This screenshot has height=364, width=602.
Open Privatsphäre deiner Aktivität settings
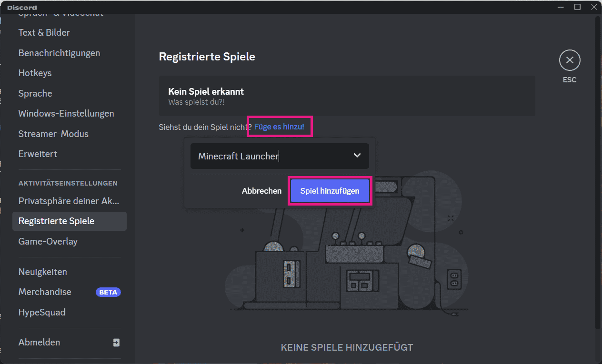[x=70, y=201]
